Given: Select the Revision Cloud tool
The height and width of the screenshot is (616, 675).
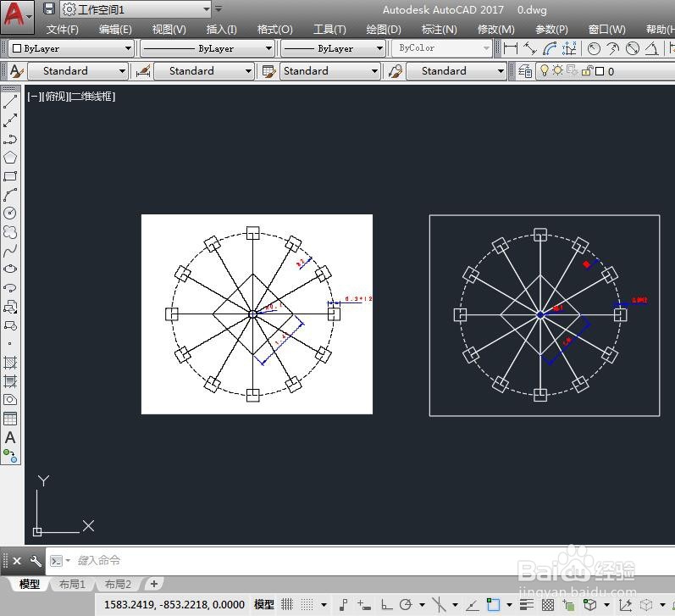Looking at the screenshot, I should (10, 232).
